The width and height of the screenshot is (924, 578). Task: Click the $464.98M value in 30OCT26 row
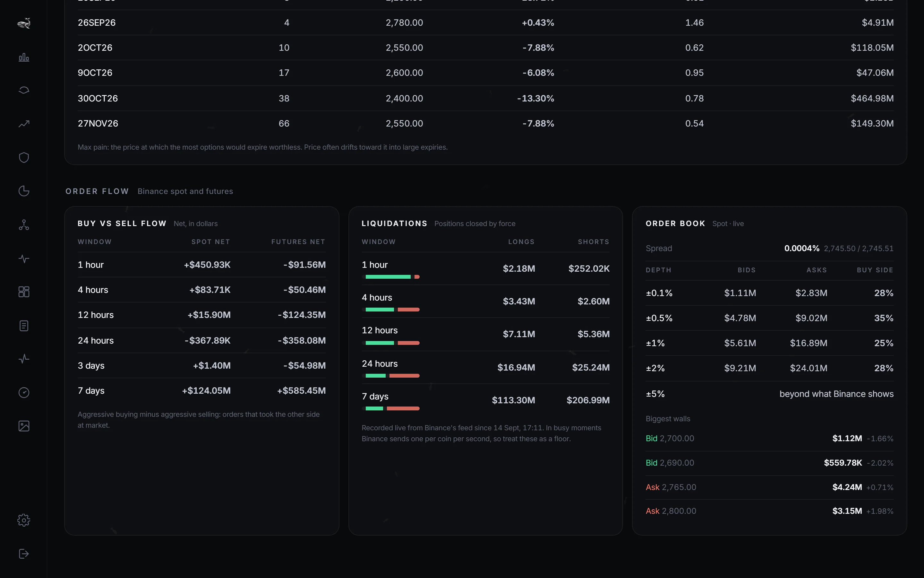click(x=872, y=98)
